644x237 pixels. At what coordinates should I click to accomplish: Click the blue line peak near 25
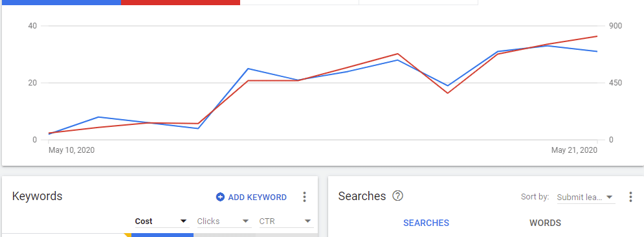[248, 69]
